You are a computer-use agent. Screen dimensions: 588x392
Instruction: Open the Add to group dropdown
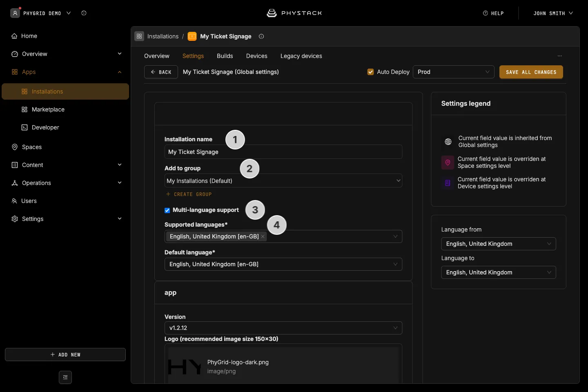[283, 180]
